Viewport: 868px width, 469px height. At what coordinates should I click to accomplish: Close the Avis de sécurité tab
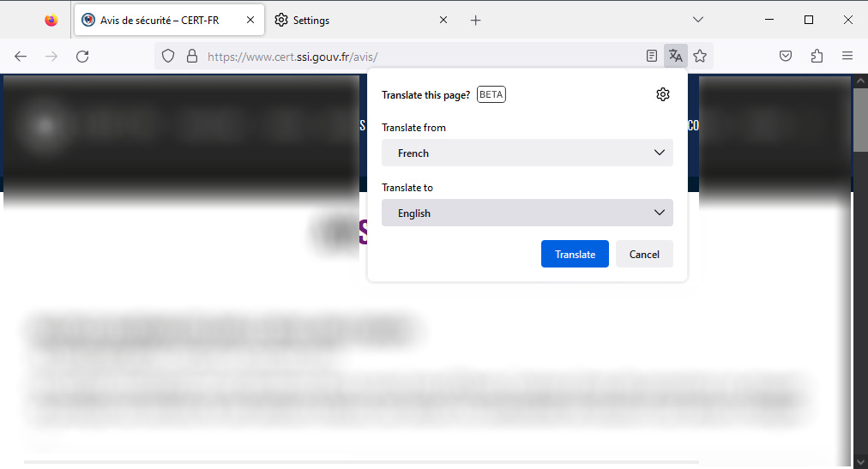(250, 20)
